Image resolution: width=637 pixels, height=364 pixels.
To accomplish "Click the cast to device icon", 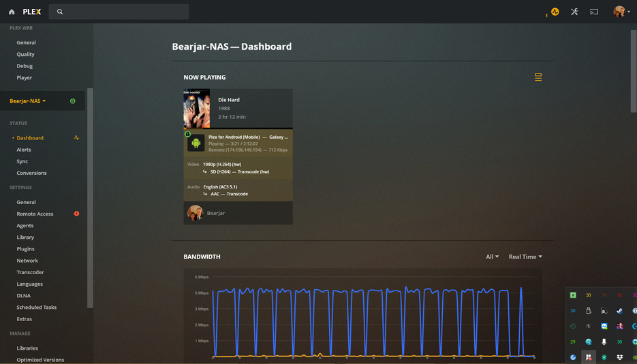I will (594, 12).
